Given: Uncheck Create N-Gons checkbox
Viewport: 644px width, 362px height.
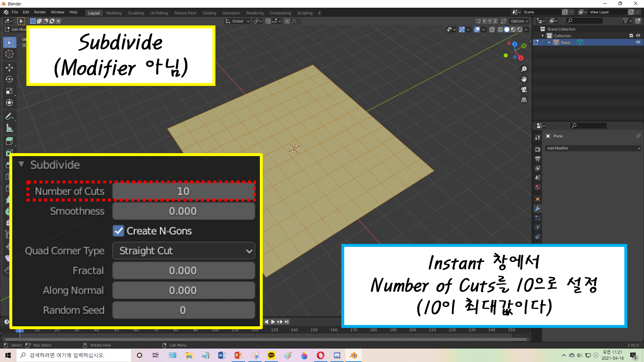Looking at the screenshot, I should pyautogui.click(x=118, y=231).
